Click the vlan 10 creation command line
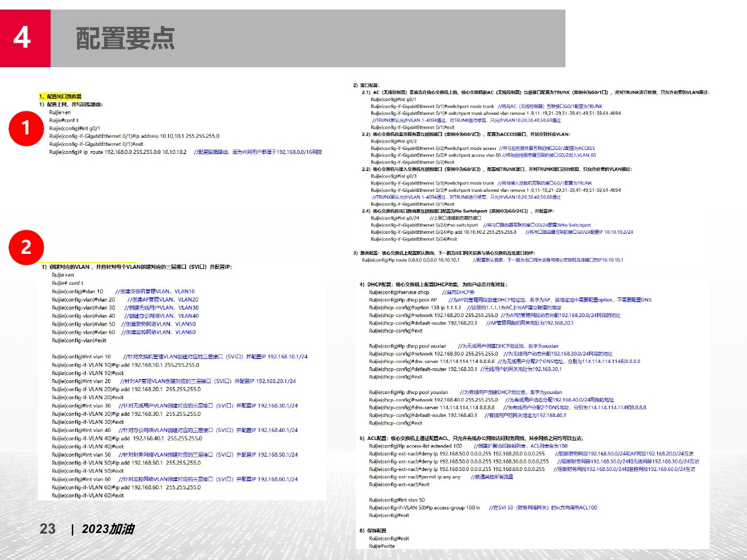Image resolution: width=747 pixels, height=560 pixels. (x=78, y=291)
